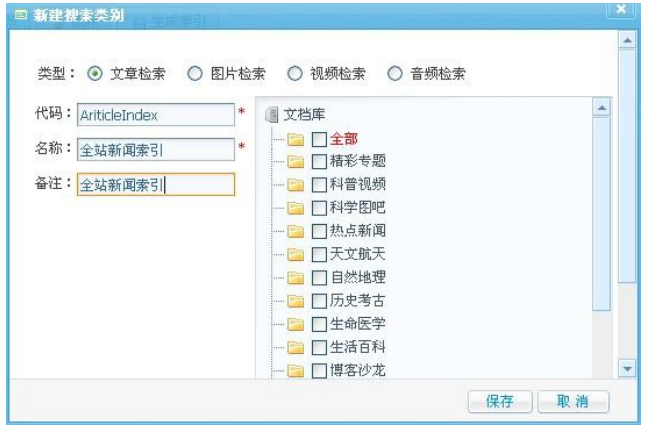Click the 取消 button
This screenshot has width=668, height=429.
(573, 401)
